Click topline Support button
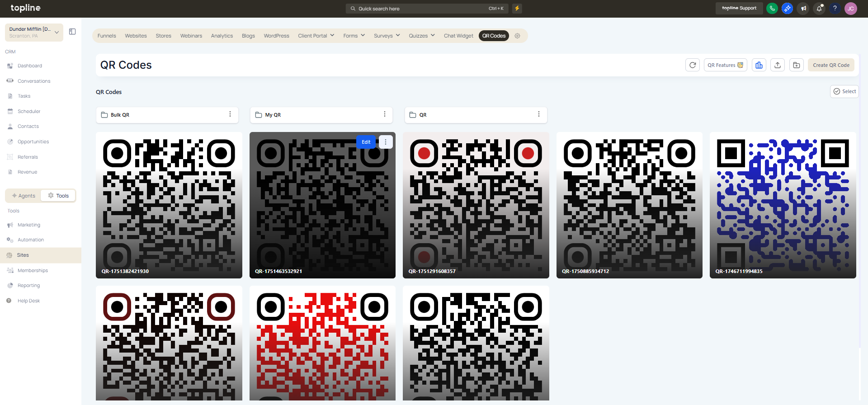This screenshot has width=868, height=405. click(x=739, y=8)
